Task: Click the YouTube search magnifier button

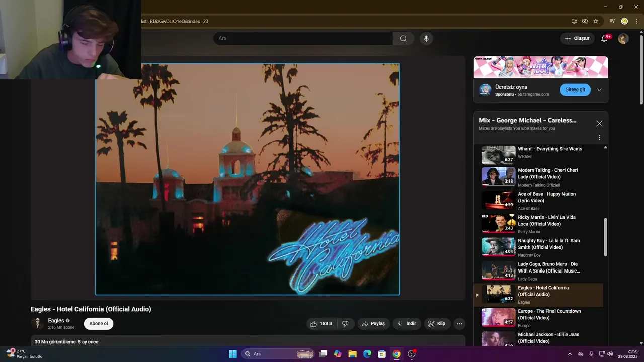Action: 404,39
